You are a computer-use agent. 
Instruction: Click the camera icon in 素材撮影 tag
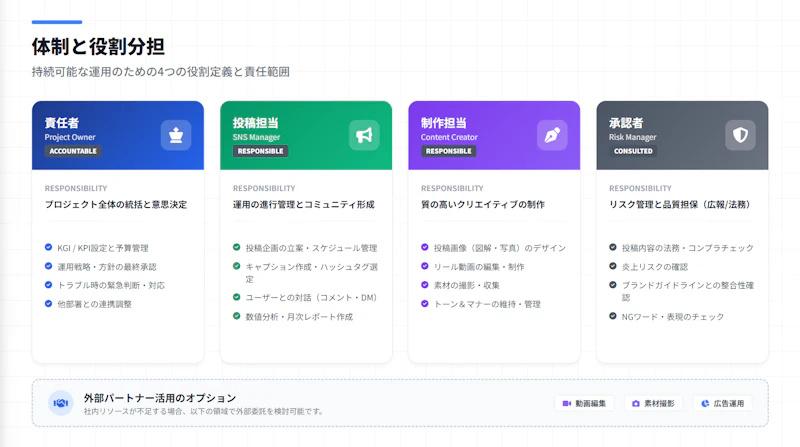coord(636,403)
